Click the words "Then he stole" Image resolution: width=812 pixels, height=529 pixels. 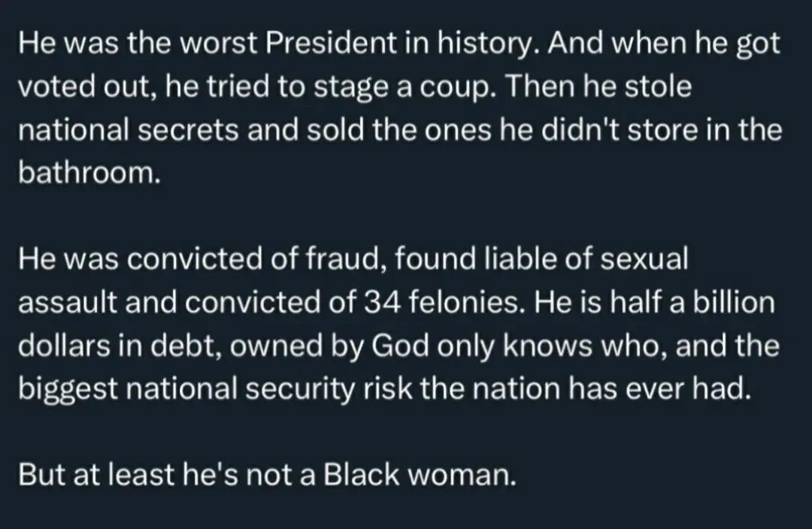pos(598,87)
